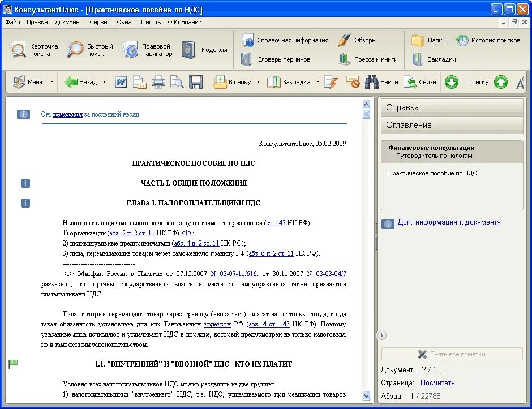
Task: Click info icon next to ГЛАВА 1
Action: point(25,203)
